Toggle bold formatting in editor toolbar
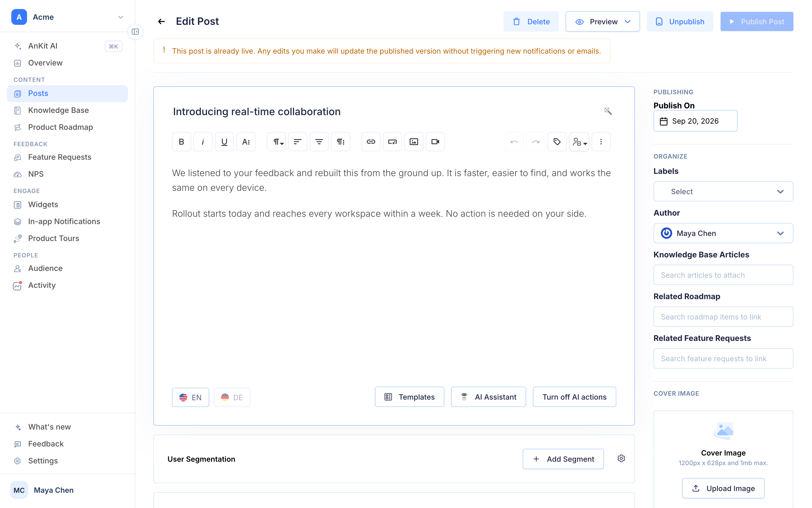 pyautogui.click(x=181, y=142)
